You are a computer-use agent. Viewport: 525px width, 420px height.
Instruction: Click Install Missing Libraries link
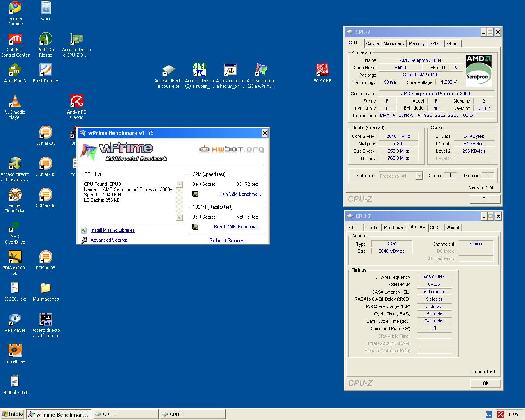[x=112, y=230]
